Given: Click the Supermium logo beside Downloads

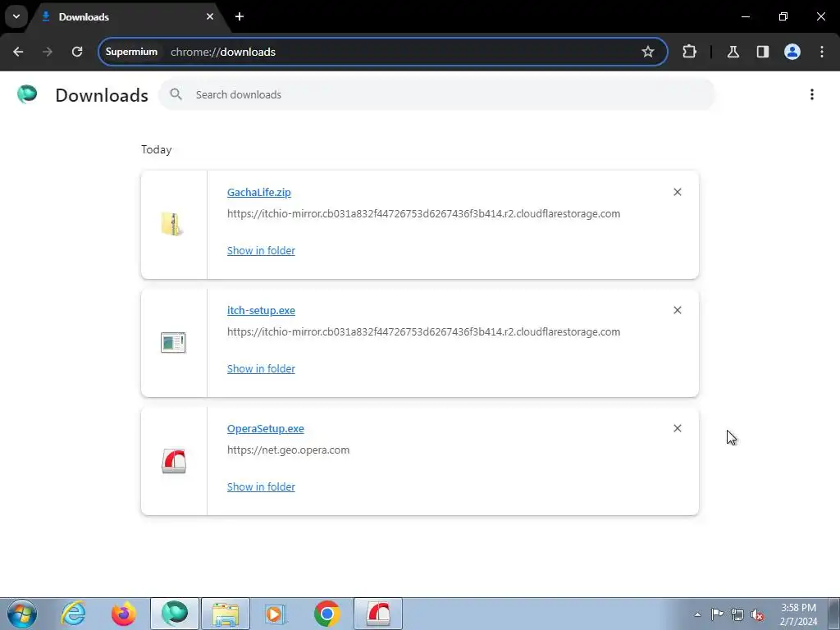Looking at the screenshot, I should click(x=27, y=94).
